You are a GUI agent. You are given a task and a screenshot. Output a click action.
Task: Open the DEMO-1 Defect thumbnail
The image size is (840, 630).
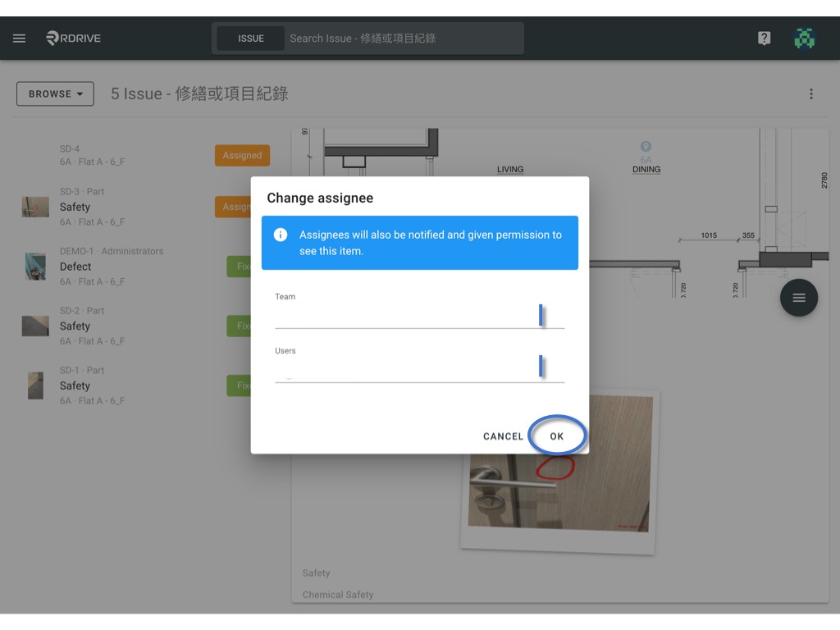point(35,267)
